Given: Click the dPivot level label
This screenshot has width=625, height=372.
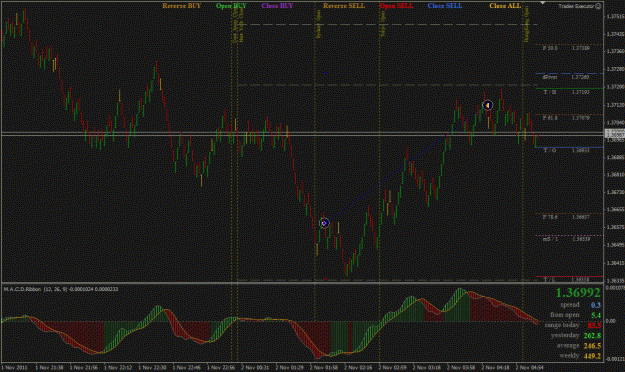Looking at the screenshot, I should pos(550,77).
